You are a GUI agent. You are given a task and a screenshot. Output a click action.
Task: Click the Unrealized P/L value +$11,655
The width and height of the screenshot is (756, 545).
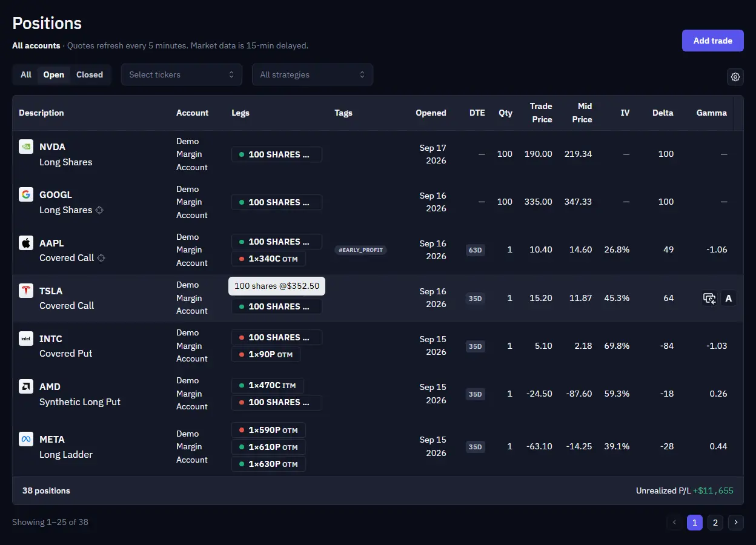[713, 490]
